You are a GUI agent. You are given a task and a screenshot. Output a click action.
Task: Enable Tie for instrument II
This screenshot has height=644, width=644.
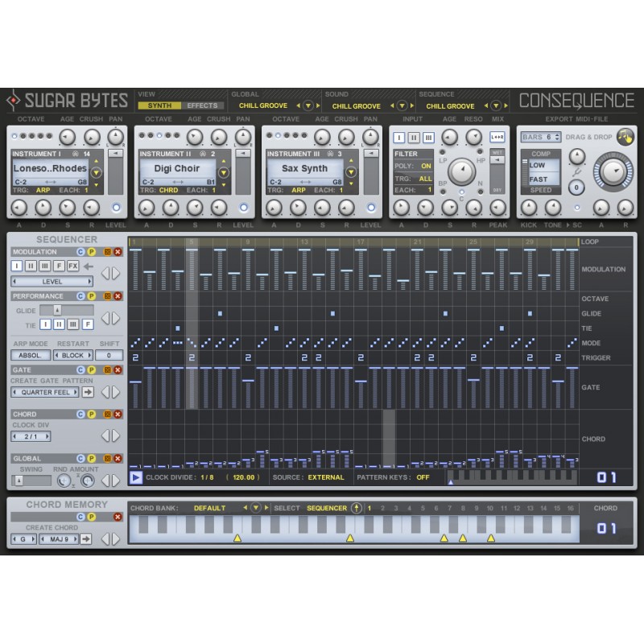pyautogui.click(x=60, y=324)
